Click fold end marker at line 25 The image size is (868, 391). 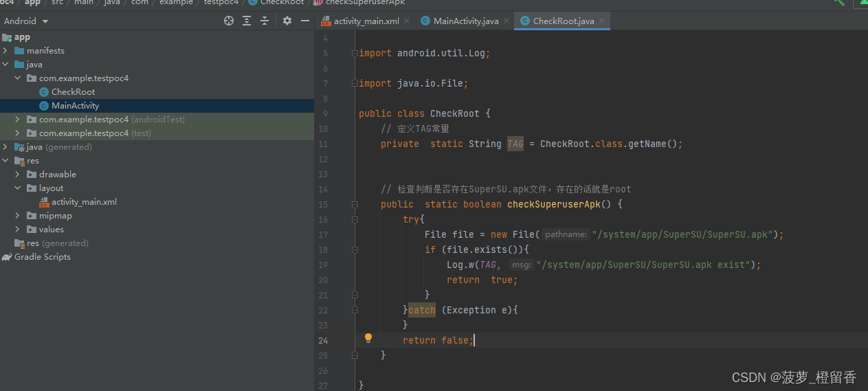[355, 355]
